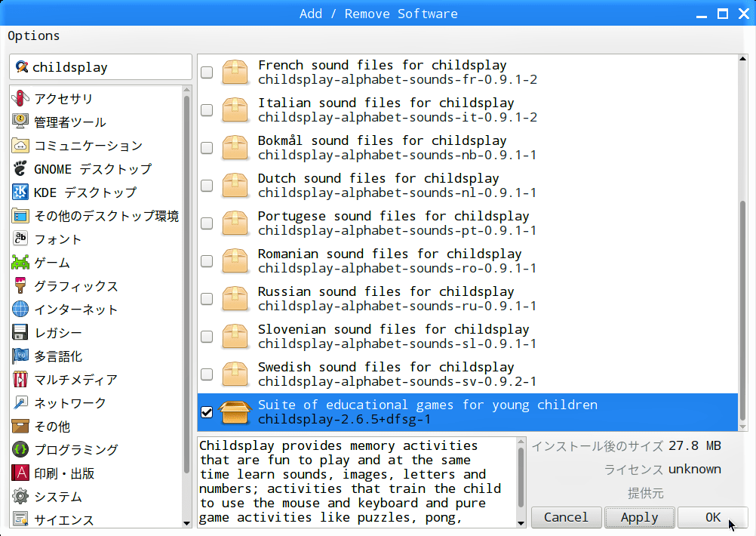Click the category list scroll up arrow
This screenshot has width=756, height=536.
187,89
